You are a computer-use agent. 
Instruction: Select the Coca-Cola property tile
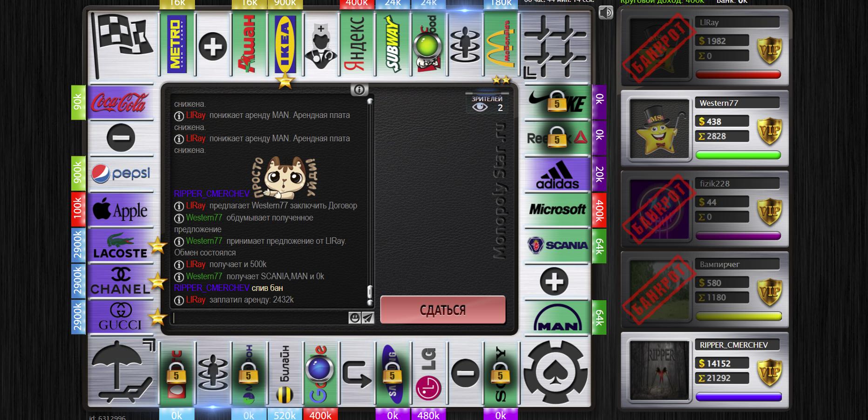pos(121,103)
